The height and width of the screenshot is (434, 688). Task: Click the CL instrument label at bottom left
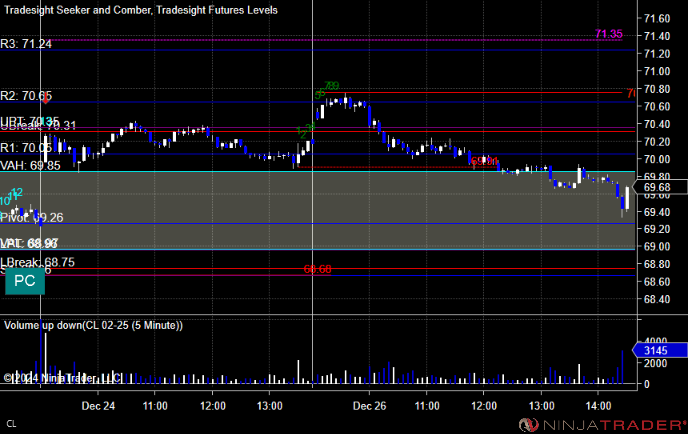tap(11, 424)
